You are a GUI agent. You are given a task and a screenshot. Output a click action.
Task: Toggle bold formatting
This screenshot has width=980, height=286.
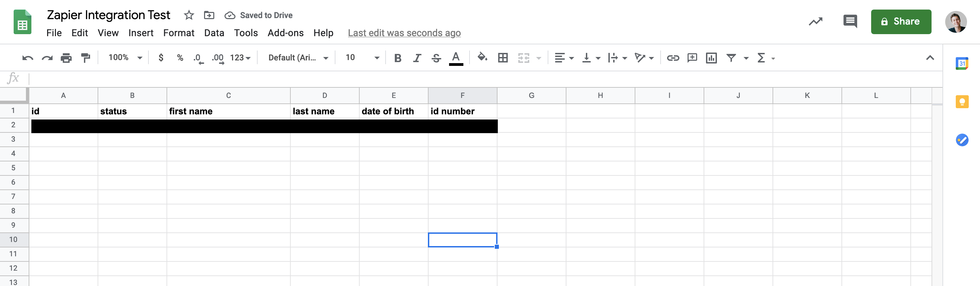[x=398, y=58]
